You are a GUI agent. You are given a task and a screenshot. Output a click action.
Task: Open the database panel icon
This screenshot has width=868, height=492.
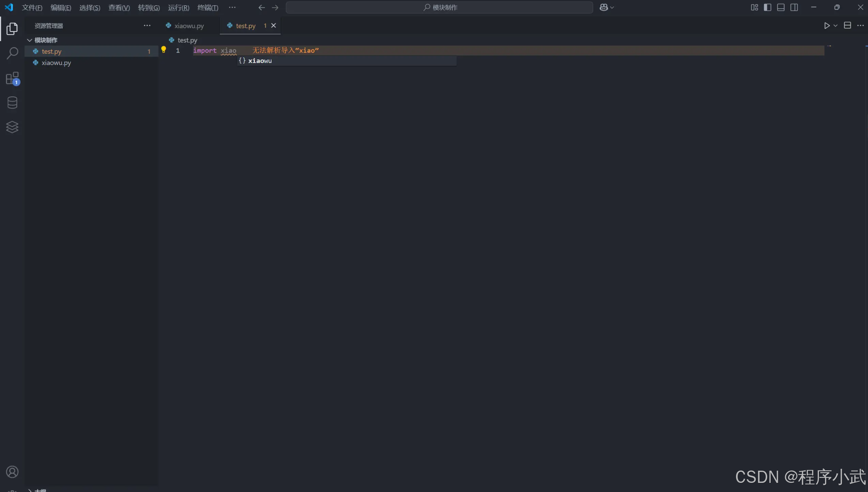(12, 103)
